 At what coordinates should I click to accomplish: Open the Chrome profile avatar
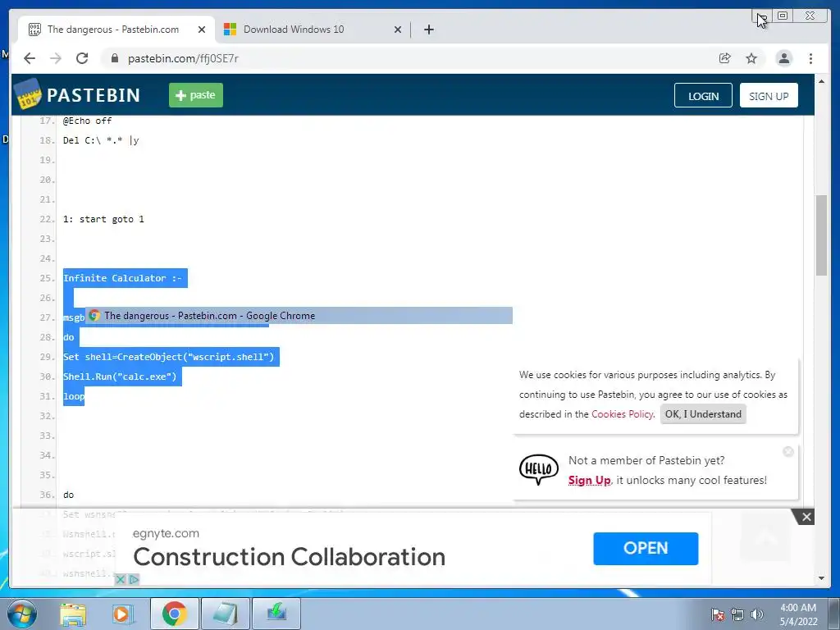point(783,58)
